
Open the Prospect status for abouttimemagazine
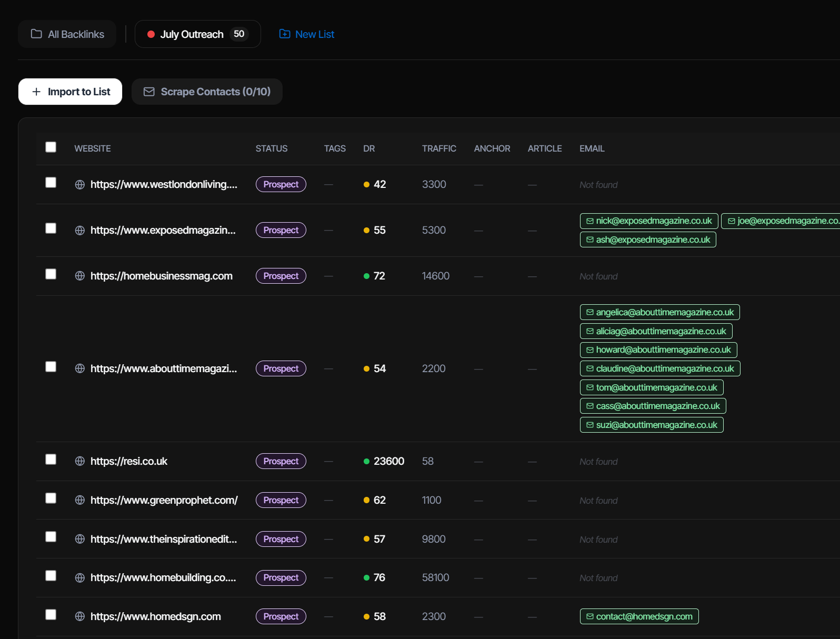click(x=281, y=368)
